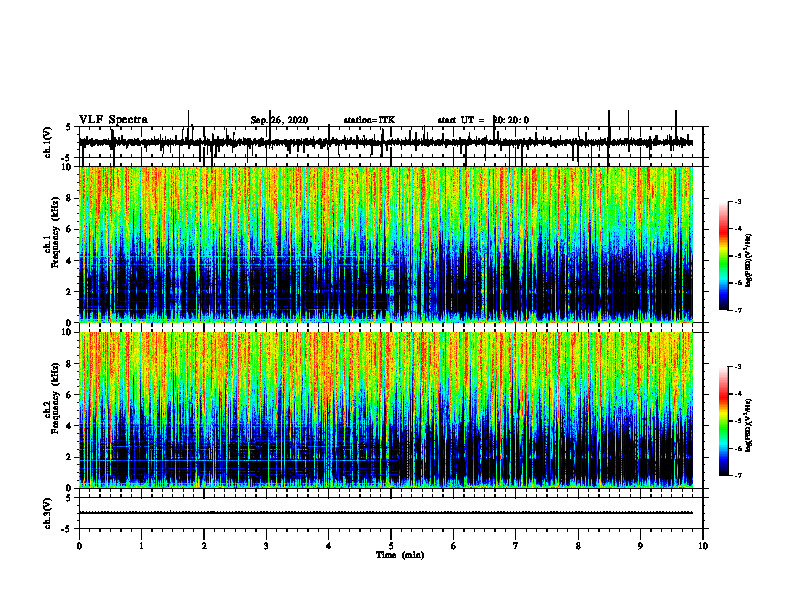This screenshot has height=612, width=792.
Task: Click the time axis tick label '3'
Action: (266, 546)
